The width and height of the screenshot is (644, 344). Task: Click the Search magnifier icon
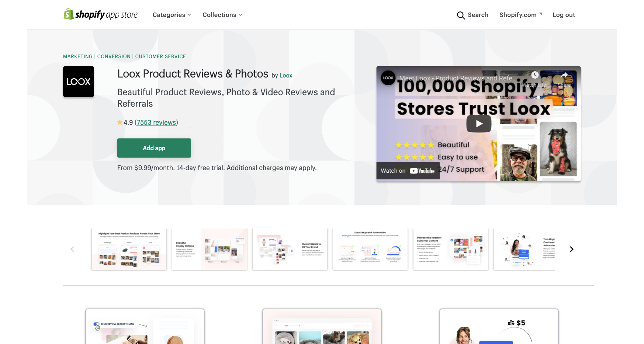point(461,15)
